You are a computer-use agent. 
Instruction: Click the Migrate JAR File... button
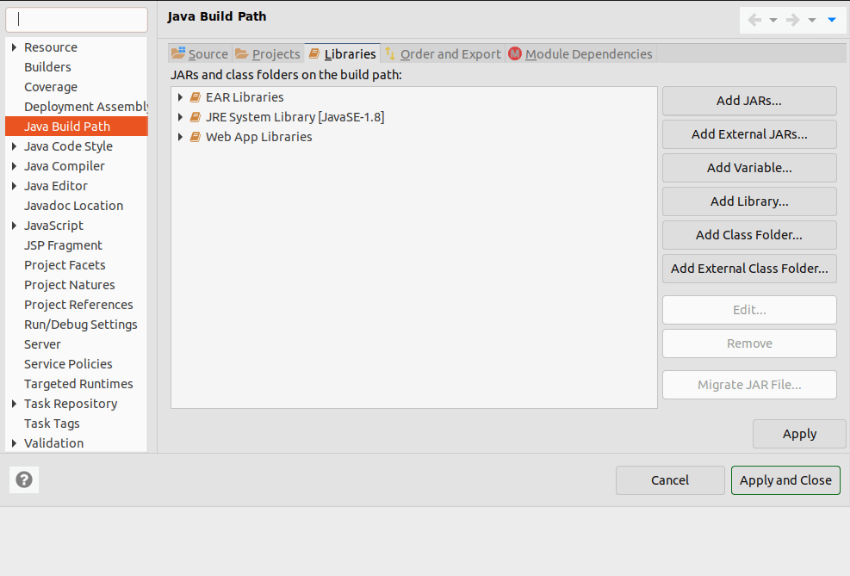point(749,385)
